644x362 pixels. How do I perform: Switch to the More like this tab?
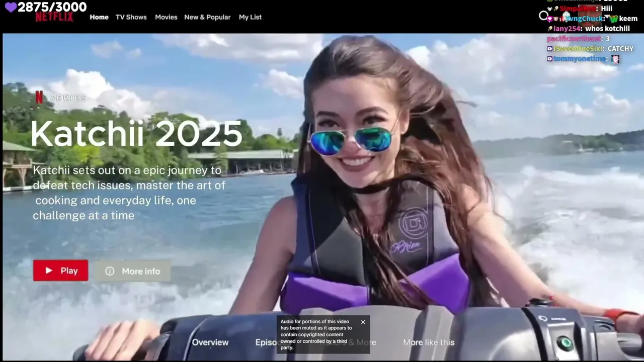[429, 342]
